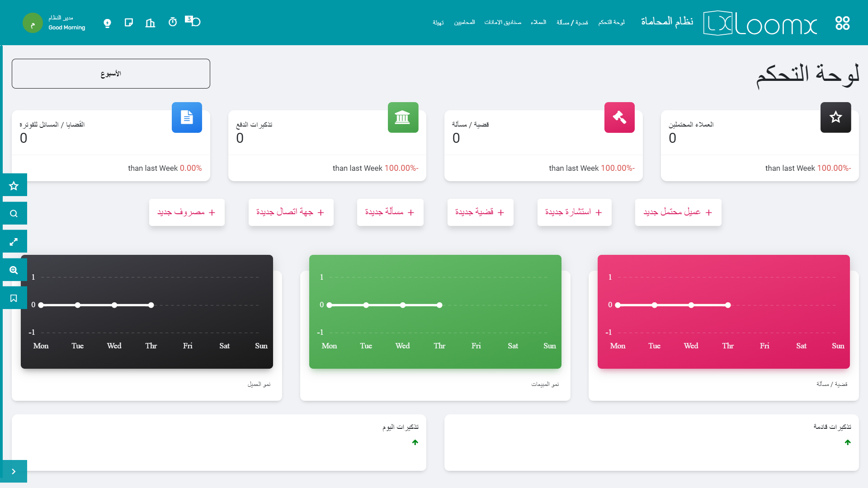
Task: Open the العملاء menu item
Action: (538, 22)
